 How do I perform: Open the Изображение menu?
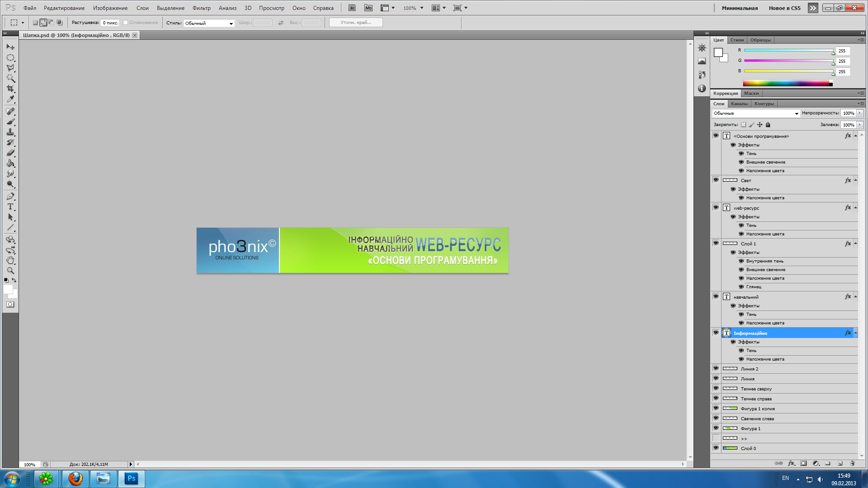point(110,8)
